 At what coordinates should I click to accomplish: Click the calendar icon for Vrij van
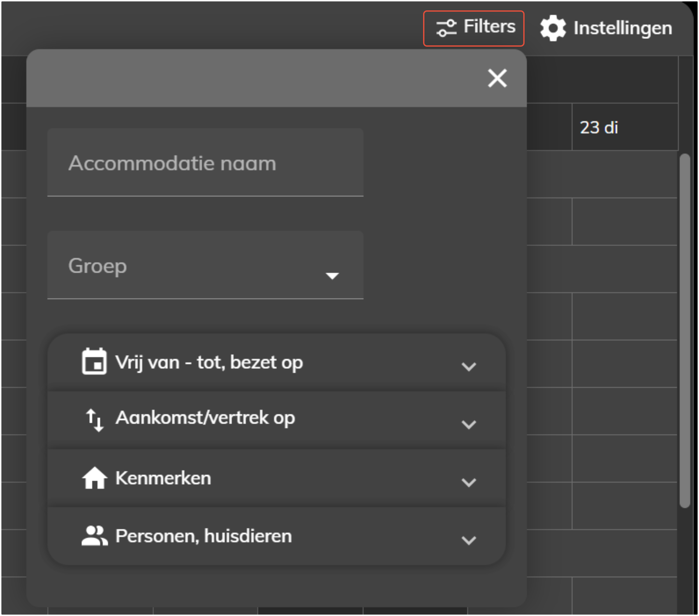pos(94,362)
